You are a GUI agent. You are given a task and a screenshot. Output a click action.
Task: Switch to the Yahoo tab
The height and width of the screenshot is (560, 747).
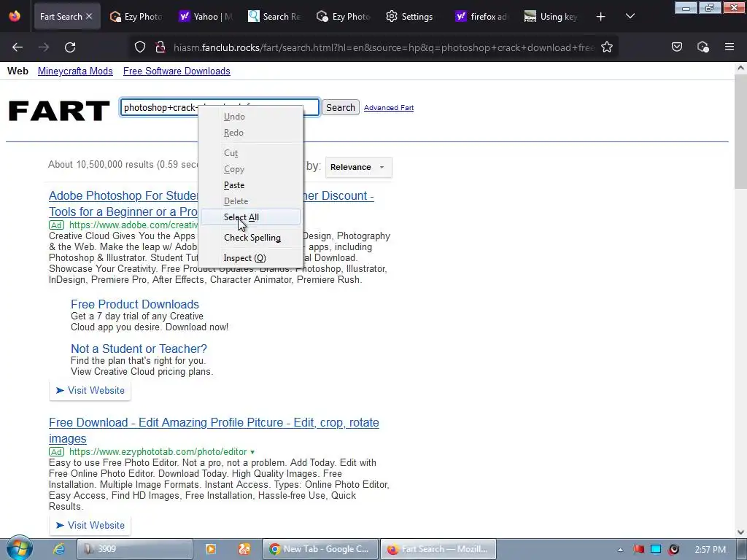206,17
